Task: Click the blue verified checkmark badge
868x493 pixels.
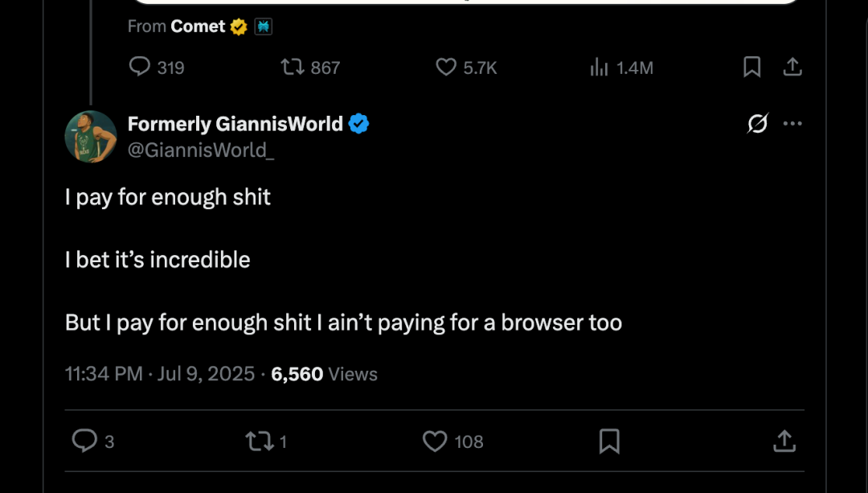Action: click(358, 124)
